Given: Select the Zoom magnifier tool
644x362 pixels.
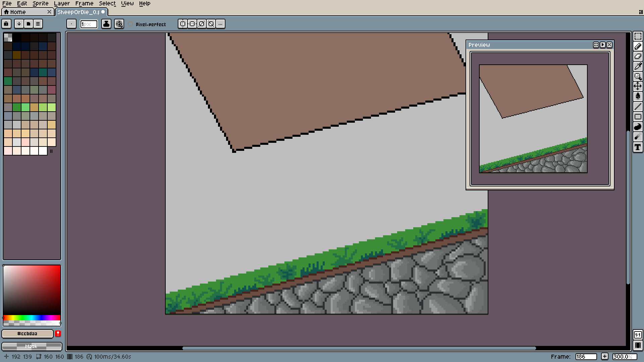Looking at the screenshot, I should pos(638,76).
